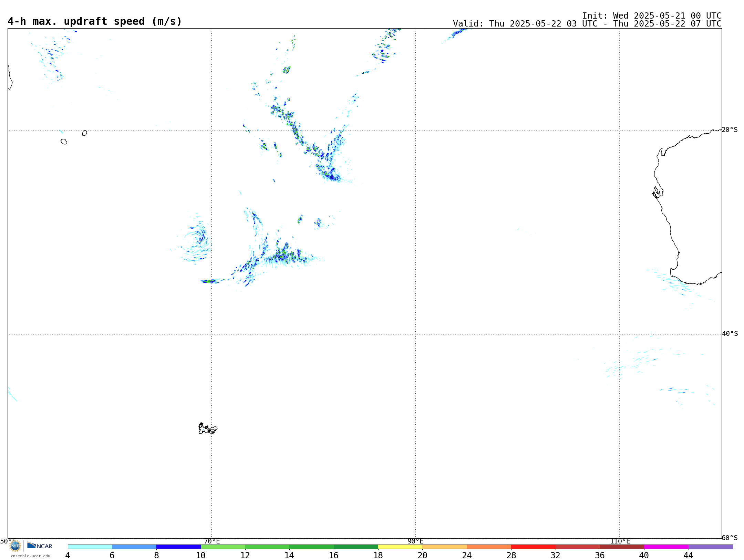The width and height of the screenshot is (744, 560).
Task: Select the bright red 28-32 m/s swatch
Action: click(x=533, y=547)
